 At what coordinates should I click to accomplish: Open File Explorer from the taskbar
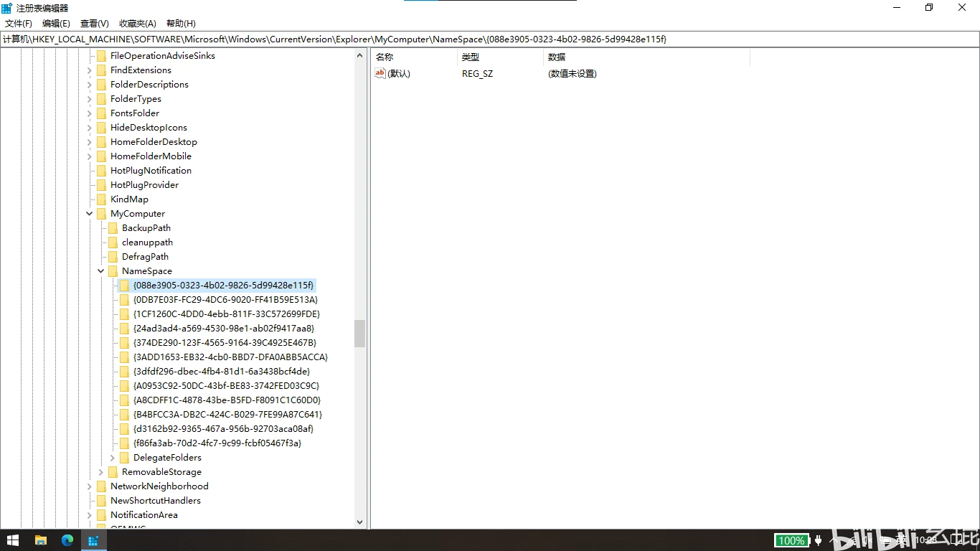41,540
